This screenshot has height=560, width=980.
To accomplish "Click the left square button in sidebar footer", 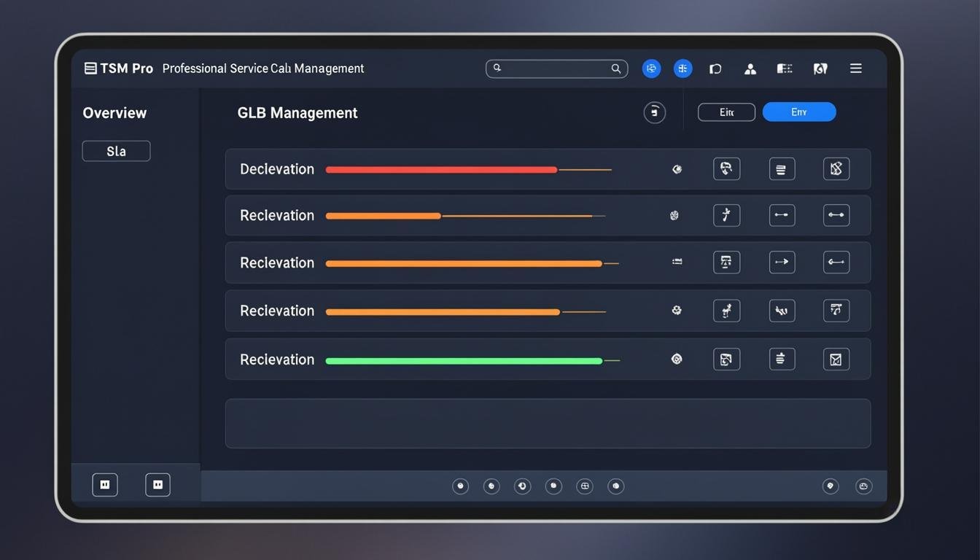I will 105,485.
